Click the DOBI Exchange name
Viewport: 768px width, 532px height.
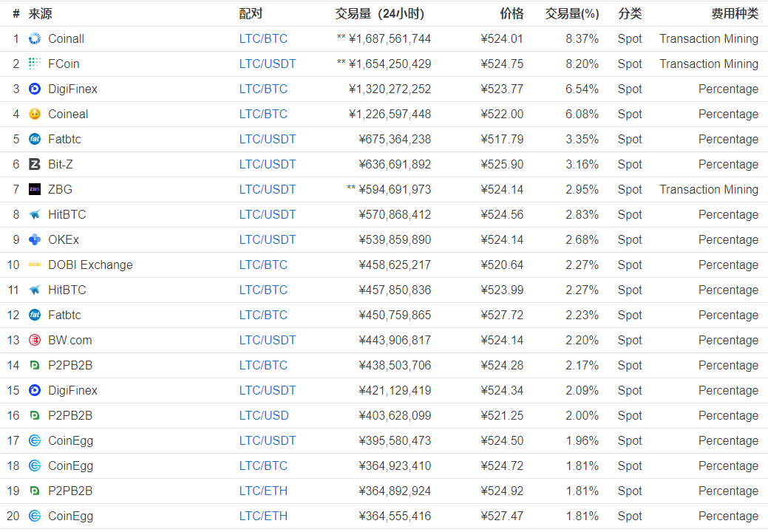point(91,265)
